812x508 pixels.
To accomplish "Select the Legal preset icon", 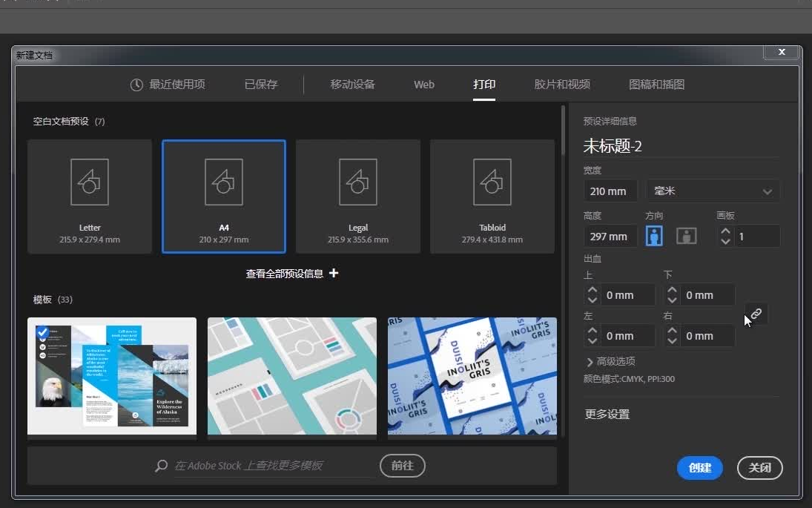I will (x=357, y=182).
